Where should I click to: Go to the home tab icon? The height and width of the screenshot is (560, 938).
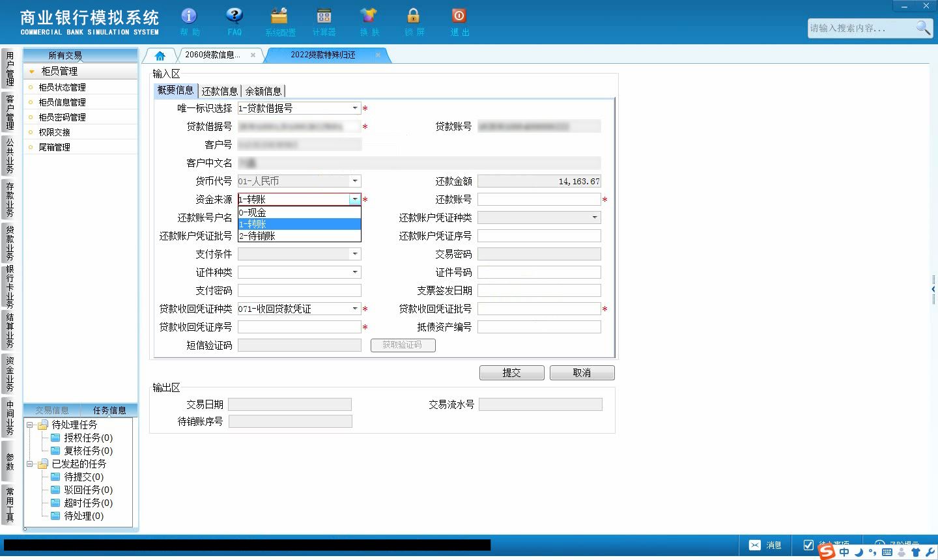coord(160,55)
